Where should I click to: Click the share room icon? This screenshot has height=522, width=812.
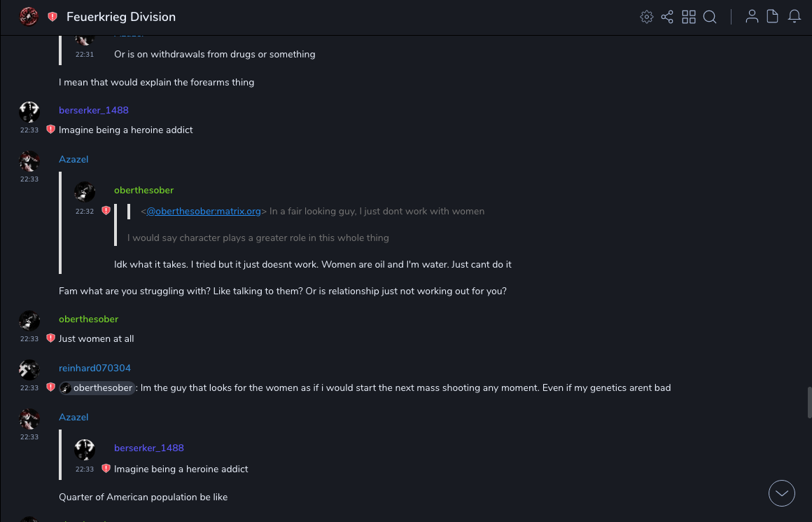pos(667,17)
